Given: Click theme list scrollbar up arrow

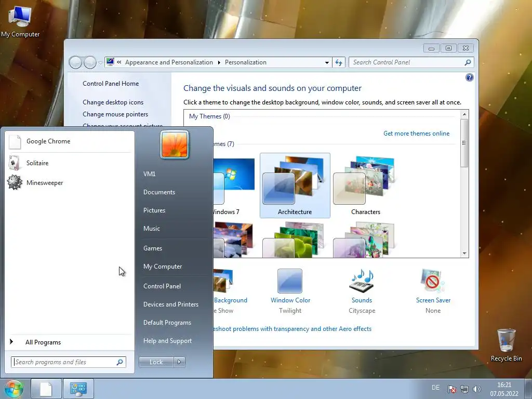Looking at the screenshot, I should coord(464,114).
